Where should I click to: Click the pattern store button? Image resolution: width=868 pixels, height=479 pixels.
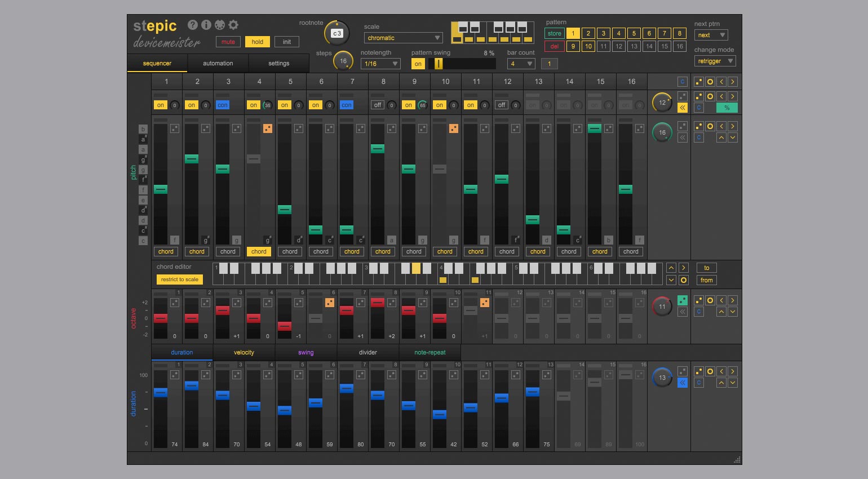click(x=555, y=33)
